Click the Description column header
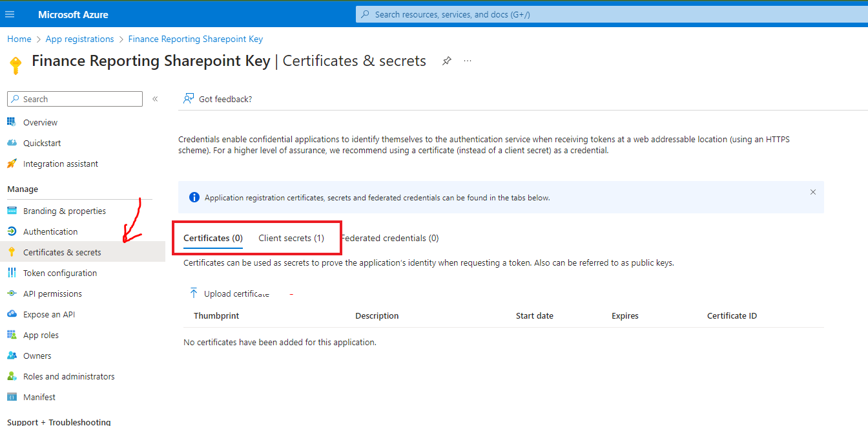This screenshot has height=426, width=868. (377, 316)
